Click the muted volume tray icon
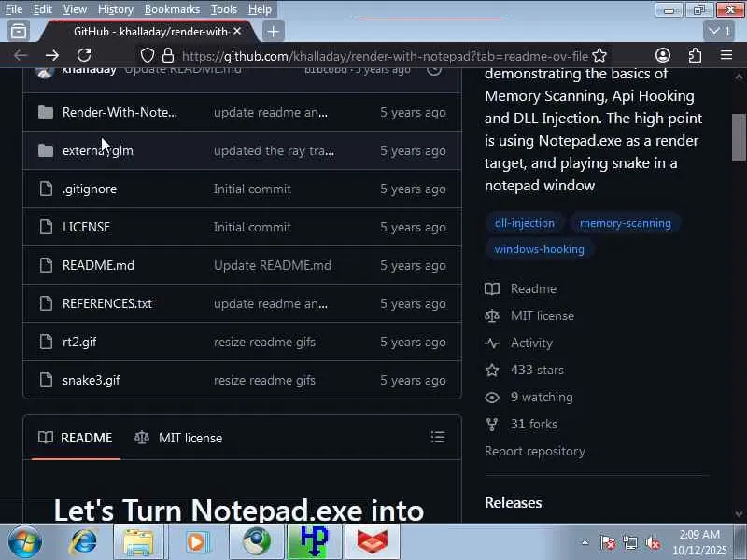The image size is (747, 560). pyautogui.click(x=652, y=542)
